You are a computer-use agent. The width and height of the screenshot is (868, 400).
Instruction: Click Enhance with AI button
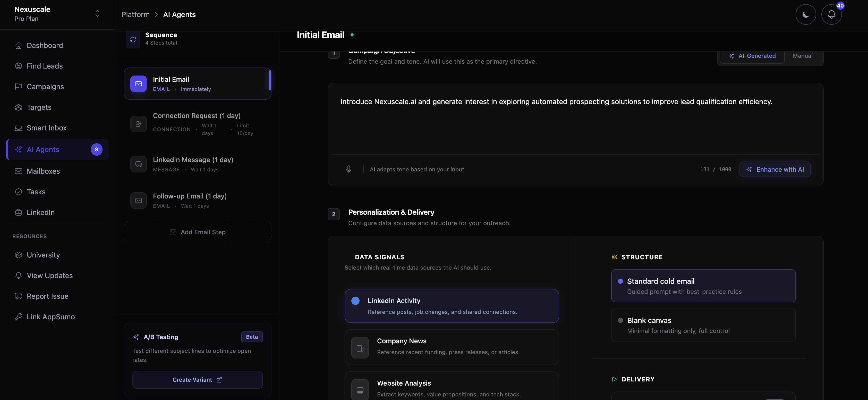coord(775,169)
